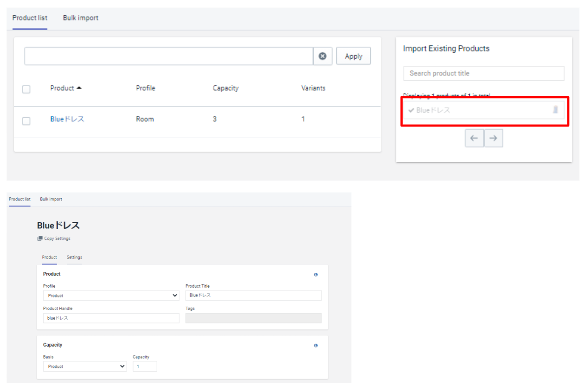This screenshot has width=588, height=388.
Task: Click the Capacity number field
Action: coord(145,366)
